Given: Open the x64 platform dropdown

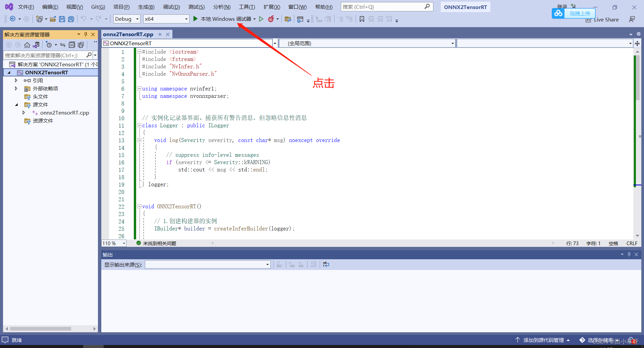Looking at the screenshot, I should click(166, 19).
